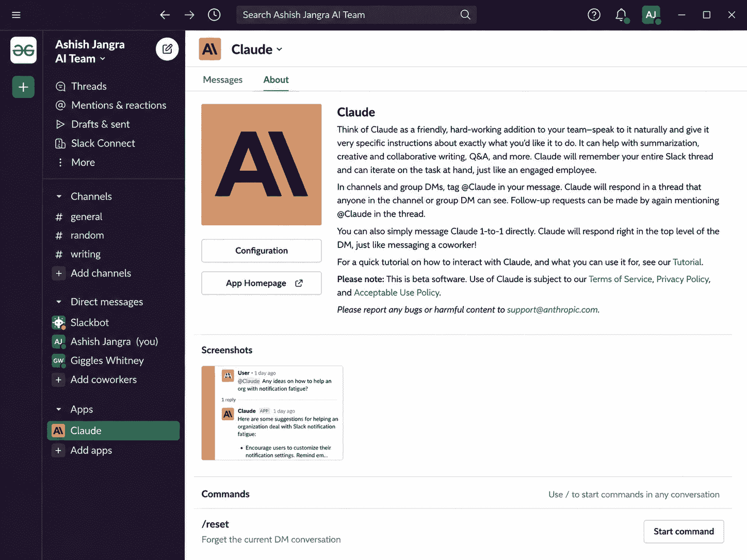This screenshot has height=560, width=747.
Task: Click the plus icon beside Add coworkers
Action: tap(59, 380)
